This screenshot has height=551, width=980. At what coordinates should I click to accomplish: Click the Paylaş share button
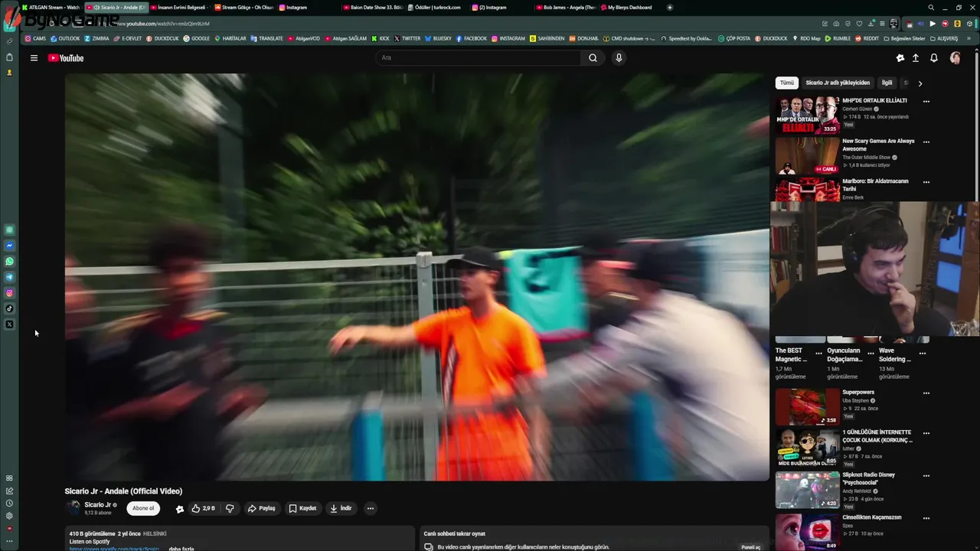pyautogui.click(x=261, y=508)
